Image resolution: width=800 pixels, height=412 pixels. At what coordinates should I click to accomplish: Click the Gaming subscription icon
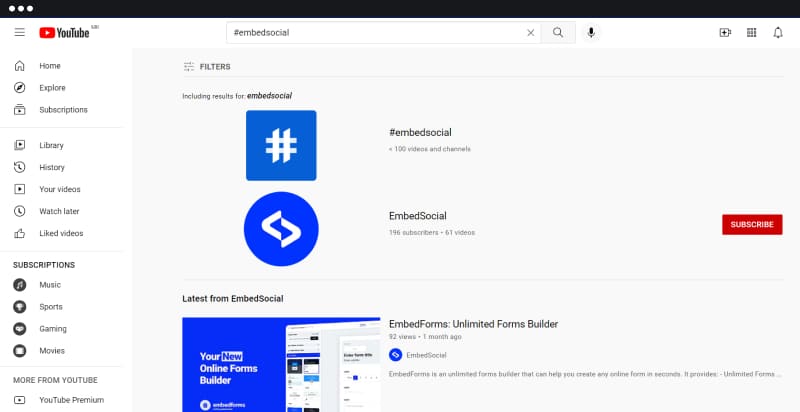(x=19, y=329)
